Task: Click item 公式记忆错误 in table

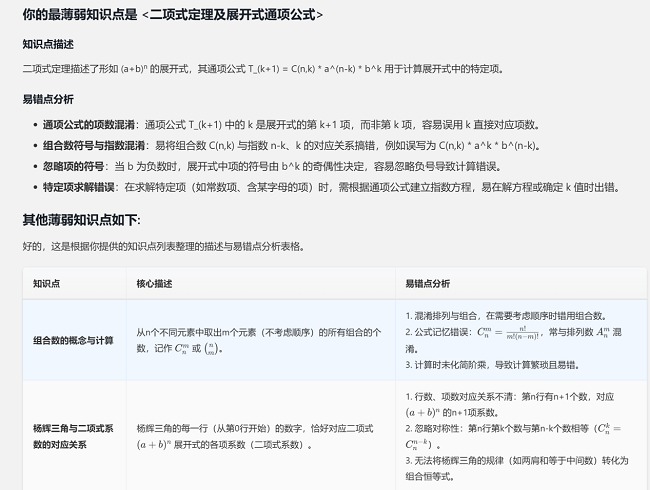Action: pyautogui.click(x=514, y=340)
